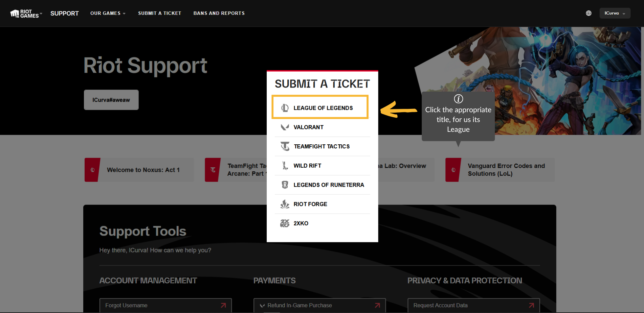Click the Valorant logo icon
The height and width of the screenshot is (313, 644).
coord(285,127)
